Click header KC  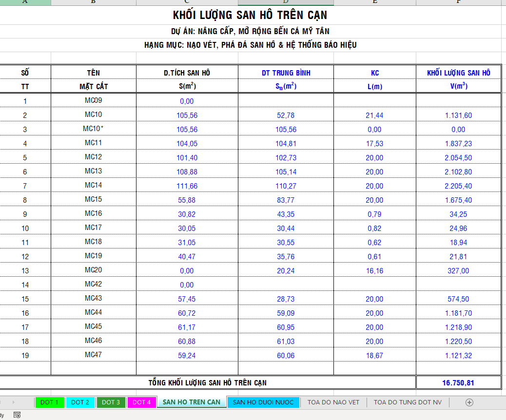[375, 73]
